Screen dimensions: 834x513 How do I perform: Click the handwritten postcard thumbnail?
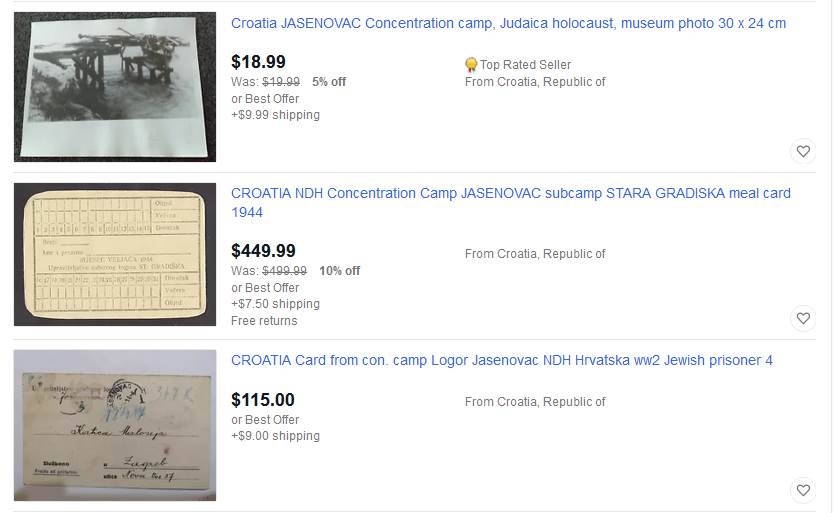point(115,425)
